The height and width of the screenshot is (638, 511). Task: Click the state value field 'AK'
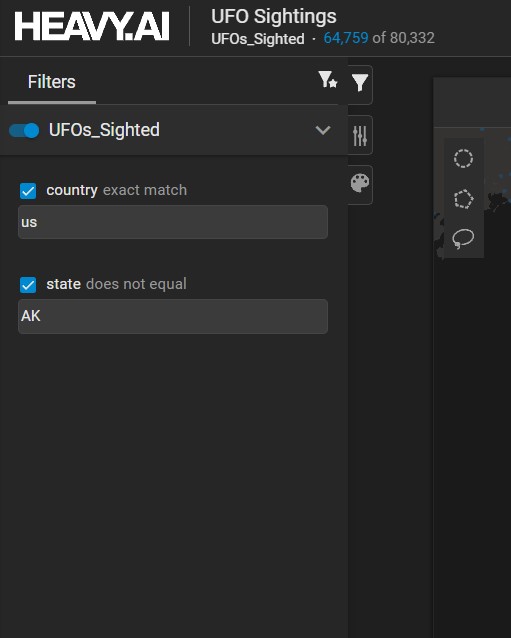[173, 316]
